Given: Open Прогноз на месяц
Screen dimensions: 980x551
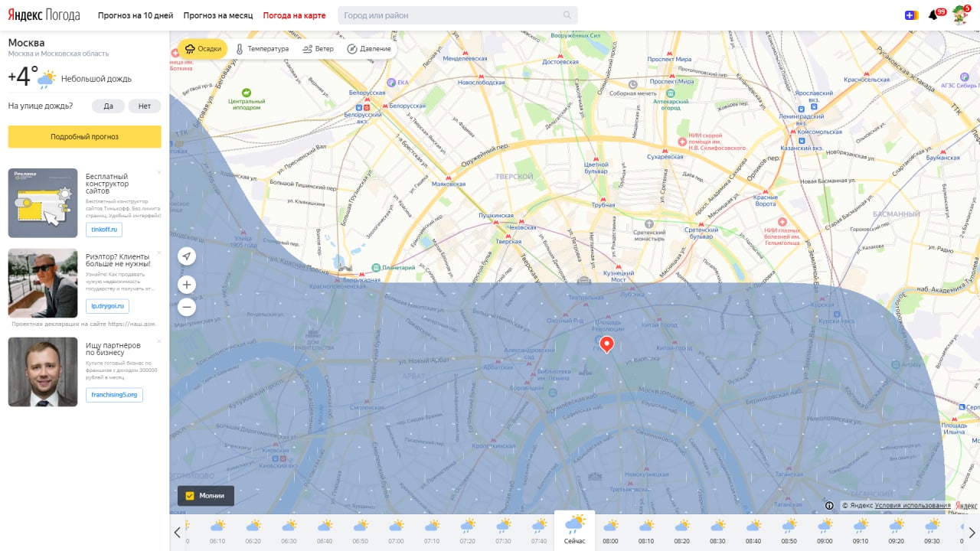Looking at the screenshot, I should [218, 15].
